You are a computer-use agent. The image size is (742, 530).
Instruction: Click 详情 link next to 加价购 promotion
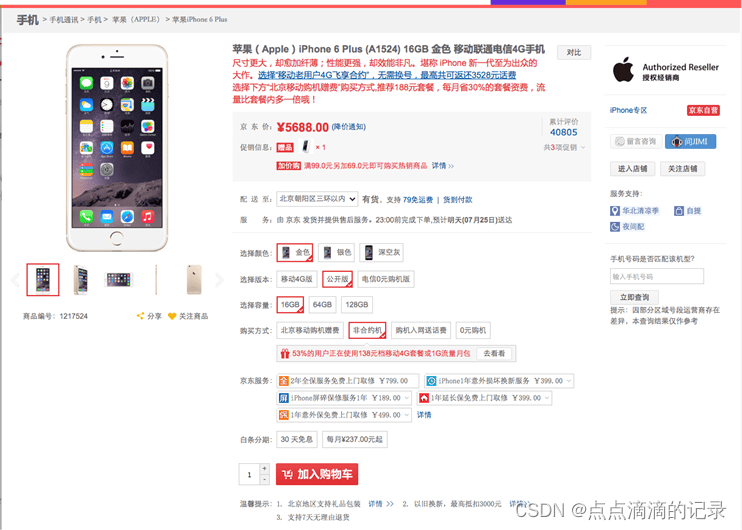click(442, 166)
